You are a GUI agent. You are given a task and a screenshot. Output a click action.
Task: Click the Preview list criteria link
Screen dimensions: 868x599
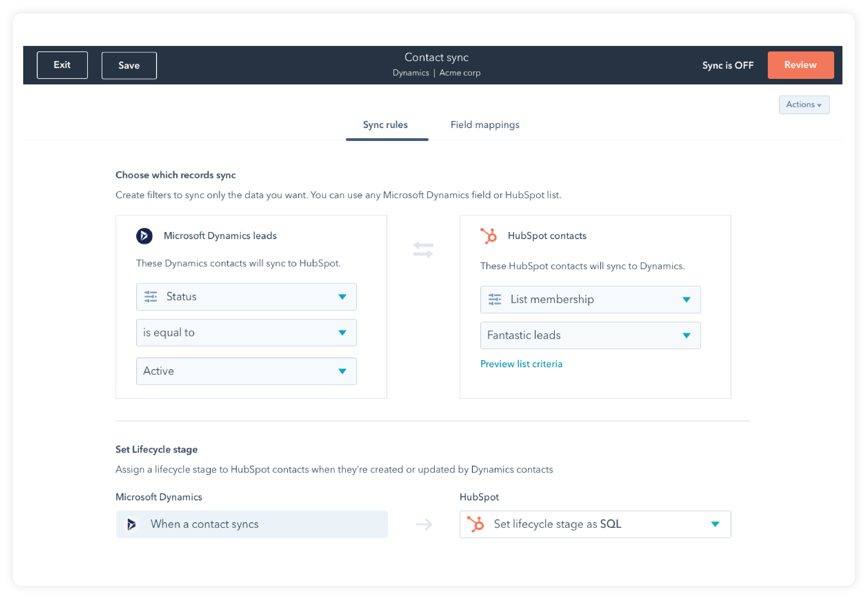pyautogui.click(x=521, y=364)
